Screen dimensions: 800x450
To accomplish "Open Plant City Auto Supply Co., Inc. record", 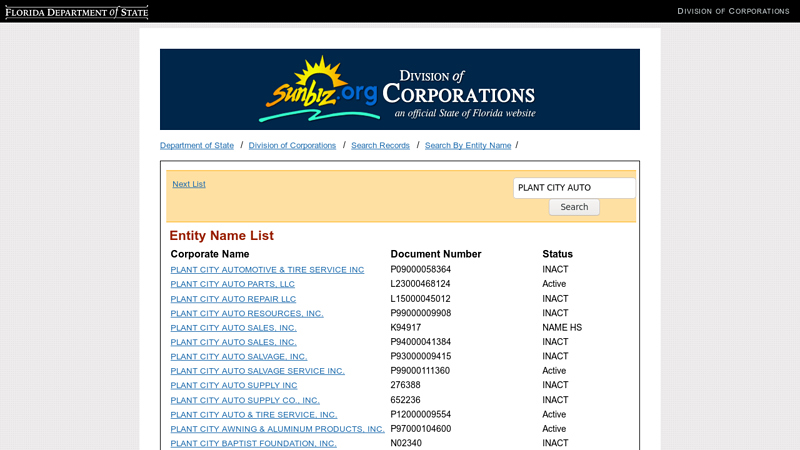I will [x=245, y=400].
